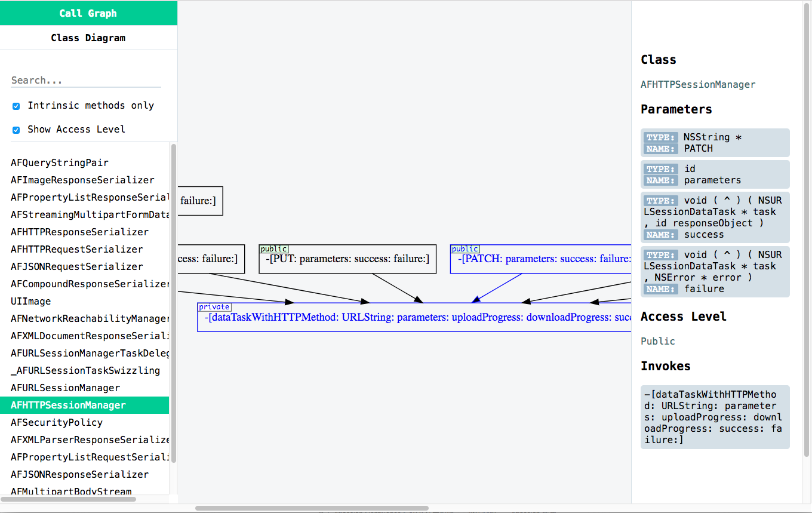The width and height of the screenshot is (812, 513).
Task: Click the PUT method node
Action: (x=347, y=259)
